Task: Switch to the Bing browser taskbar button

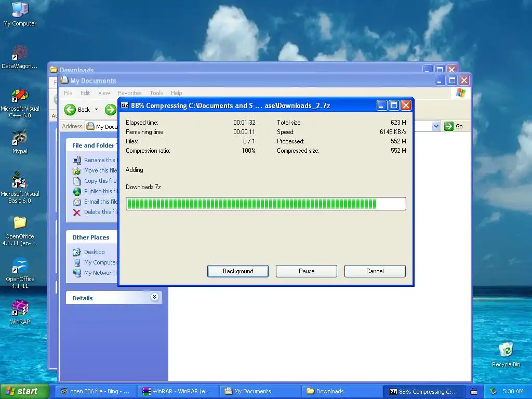Action: tap(96, 392)
